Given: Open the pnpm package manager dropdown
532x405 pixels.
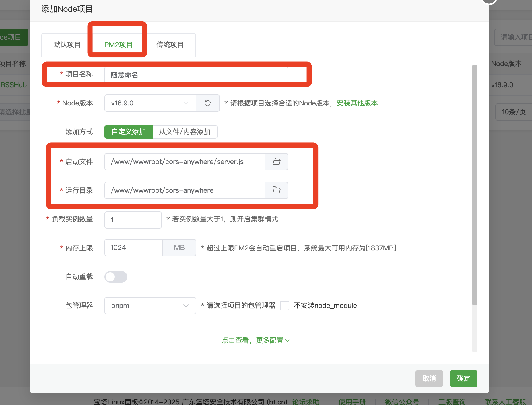Looking at the screenshot, I should pyautogui.click(x=150, y=306).
